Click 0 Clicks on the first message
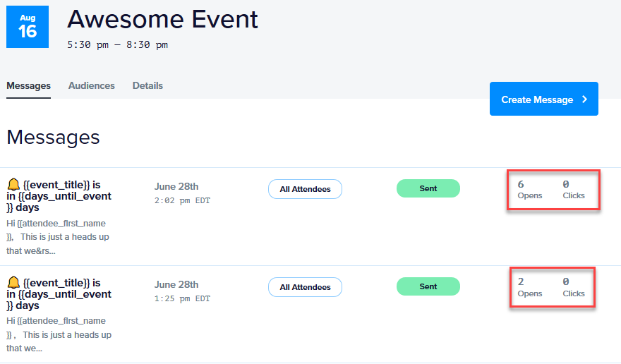This screenshot has width=621, height=364. 574,190
